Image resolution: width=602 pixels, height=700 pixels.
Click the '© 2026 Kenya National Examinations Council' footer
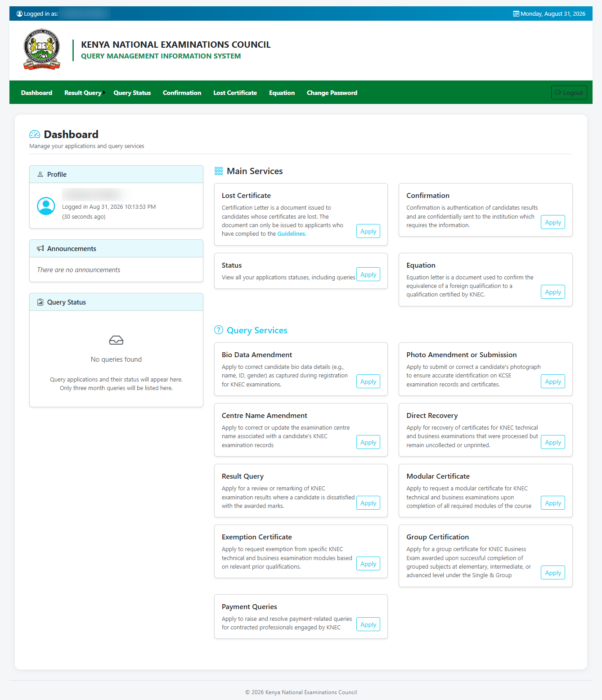click(301, 692)
